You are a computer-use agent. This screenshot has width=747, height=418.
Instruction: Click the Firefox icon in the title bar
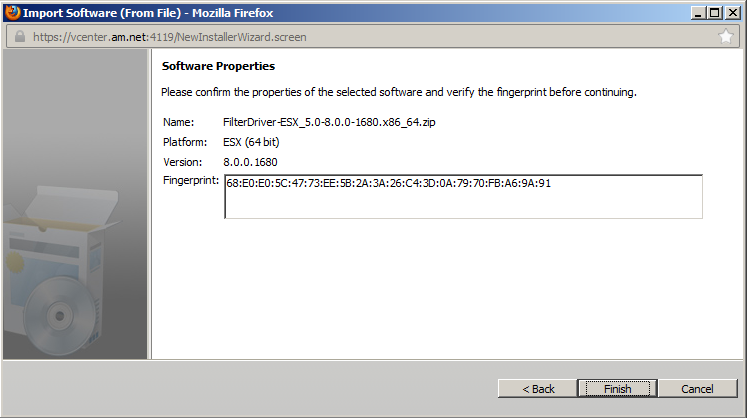point(12,12)
